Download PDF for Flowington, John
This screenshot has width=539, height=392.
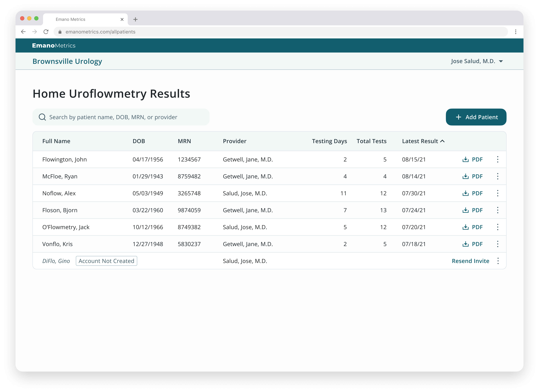tap(472, 159)
